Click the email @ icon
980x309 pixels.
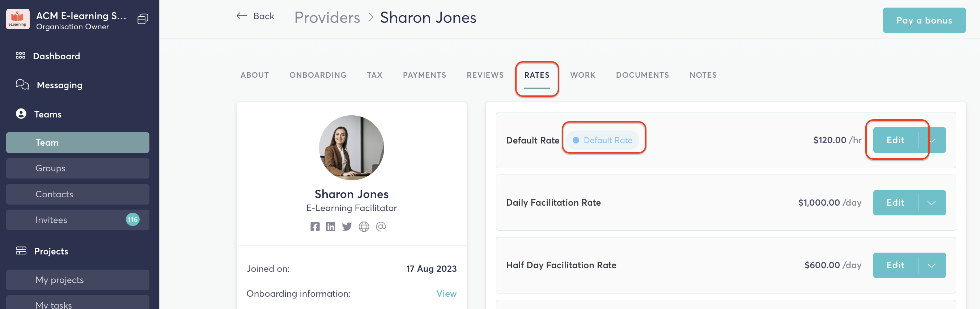point(381,227)
